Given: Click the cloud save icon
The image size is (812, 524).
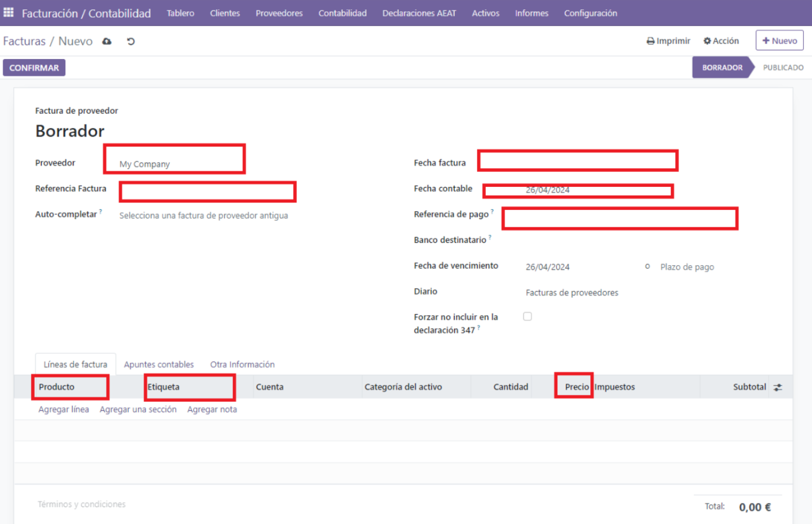Looking at the screenshot, I should pos(107,42).
